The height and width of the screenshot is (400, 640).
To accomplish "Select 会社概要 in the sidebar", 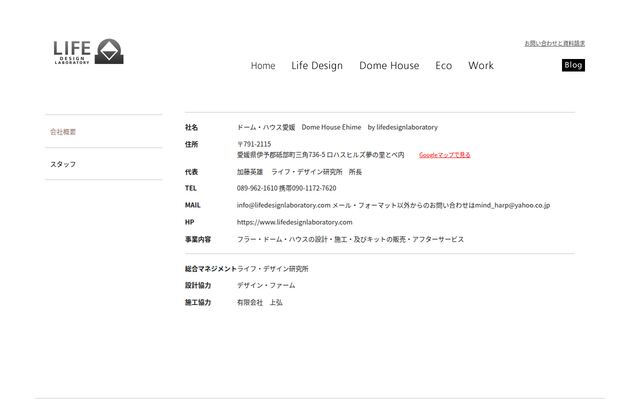I will 63,132.
